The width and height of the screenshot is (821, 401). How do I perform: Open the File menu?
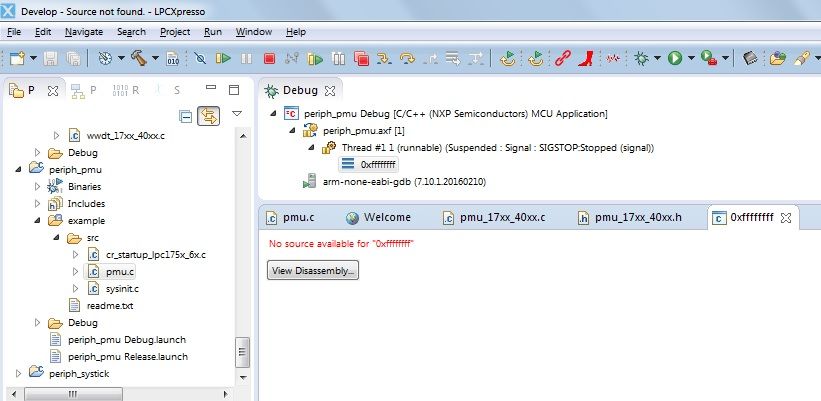pyautogui.click(x=14, y=32)
